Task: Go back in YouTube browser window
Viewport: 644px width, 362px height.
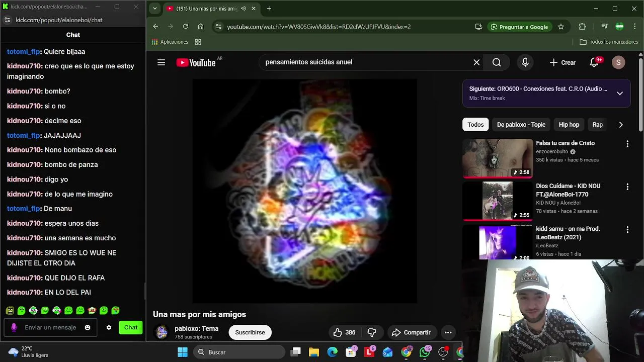Action: (x=155, y=27)
